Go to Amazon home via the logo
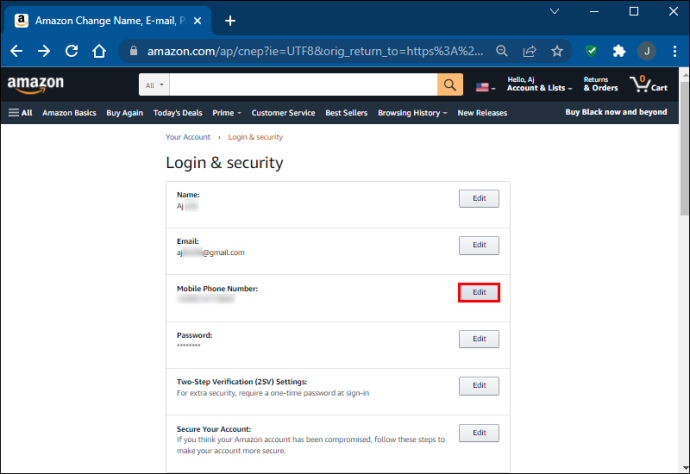Screen dimensions: 690x474 tap(36, 84)
